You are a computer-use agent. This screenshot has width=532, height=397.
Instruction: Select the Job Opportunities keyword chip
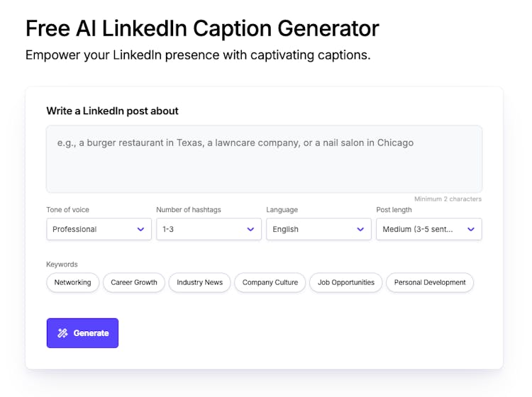346,282
